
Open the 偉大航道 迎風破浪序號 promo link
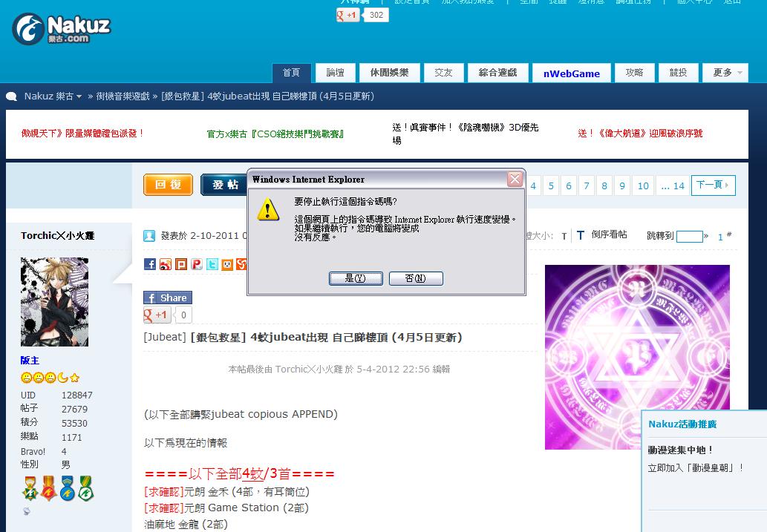click(x=640, y=133)
